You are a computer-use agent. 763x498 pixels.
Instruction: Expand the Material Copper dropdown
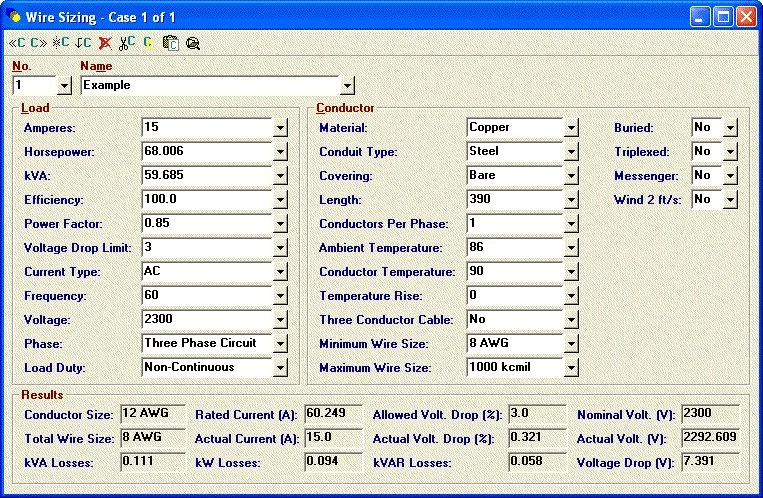coord(571,128)
